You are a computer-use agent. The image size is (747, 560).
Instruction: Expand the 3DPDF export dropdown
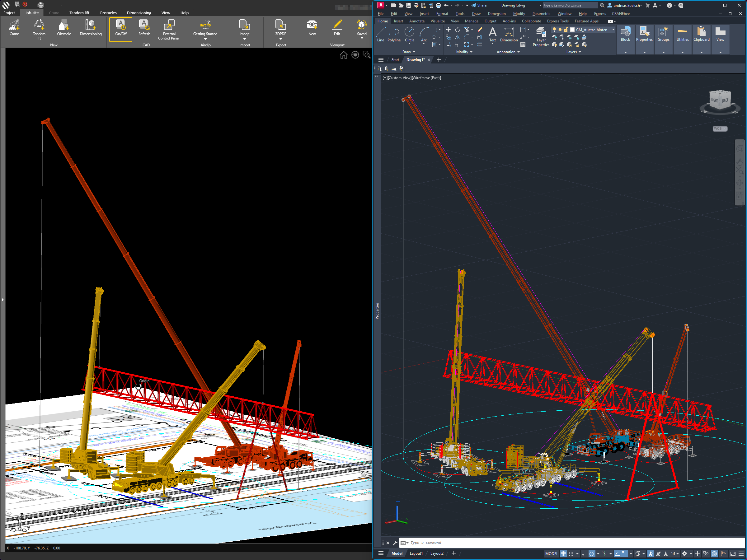point(281,39)
